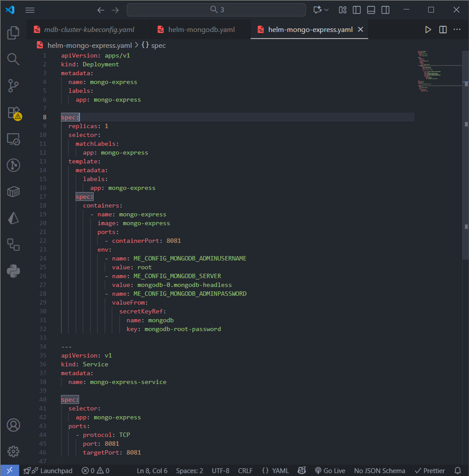Click 'containerPort: 8081' text
469x476 pixels.
[147, 241]
